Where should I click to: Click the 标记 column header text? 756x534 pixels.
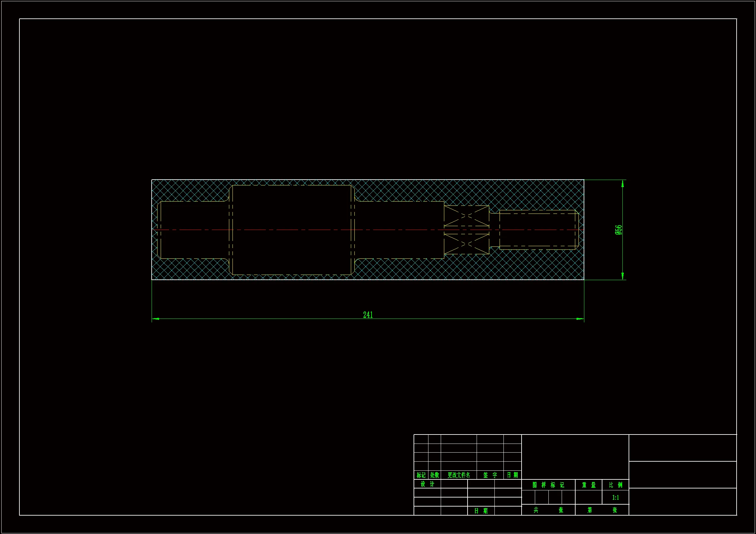[421, 475]
